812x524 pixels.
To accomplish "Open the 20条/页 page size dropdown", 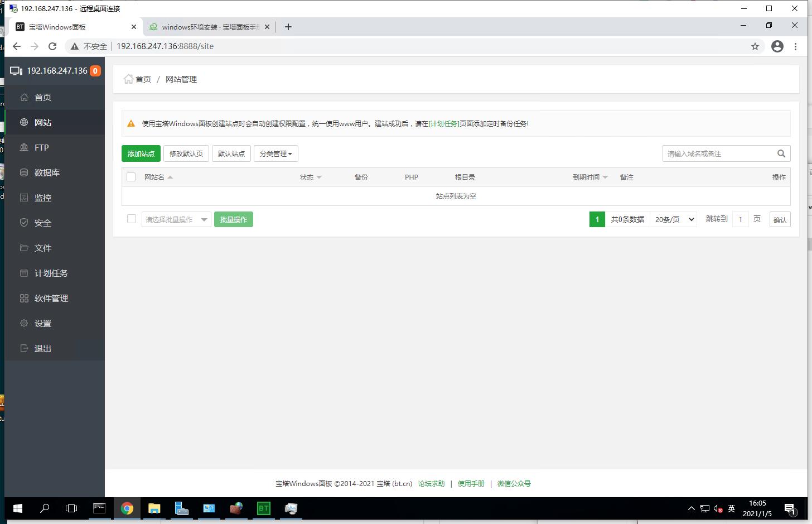I will click(x=674, y=219).
